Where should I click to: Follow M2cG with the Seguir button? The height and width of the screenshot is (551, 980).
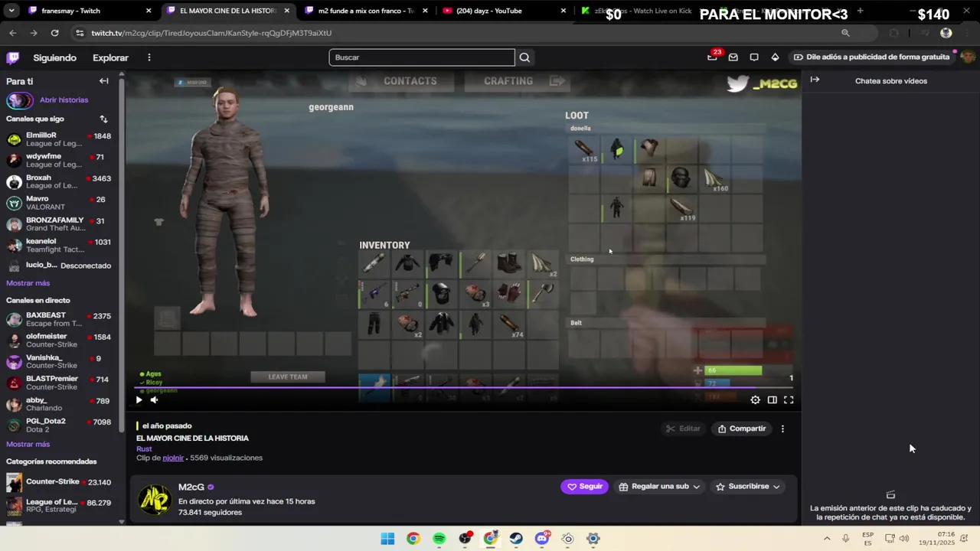[x=584, y=487]
